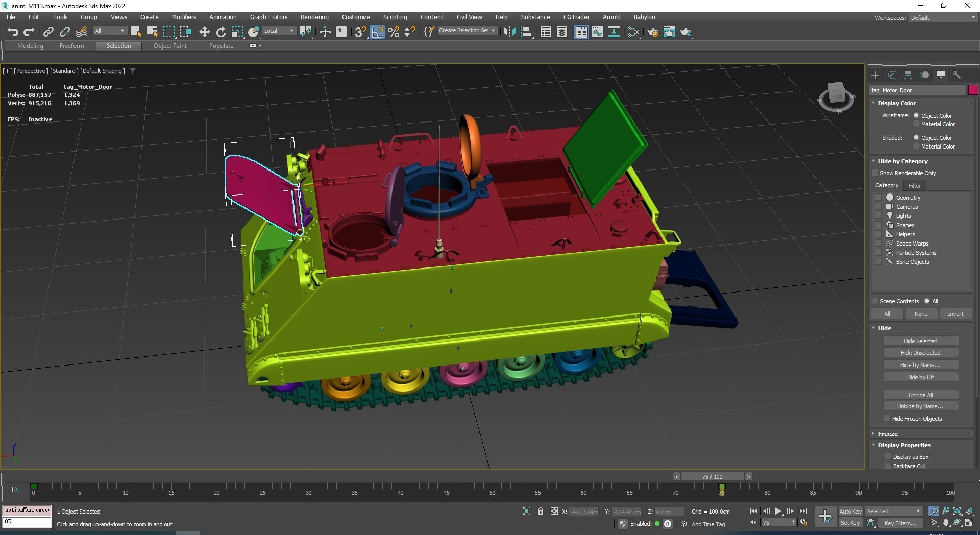Switch to the Filter tab
Viewport: 980px width, 535px height.
coord(915,186)
